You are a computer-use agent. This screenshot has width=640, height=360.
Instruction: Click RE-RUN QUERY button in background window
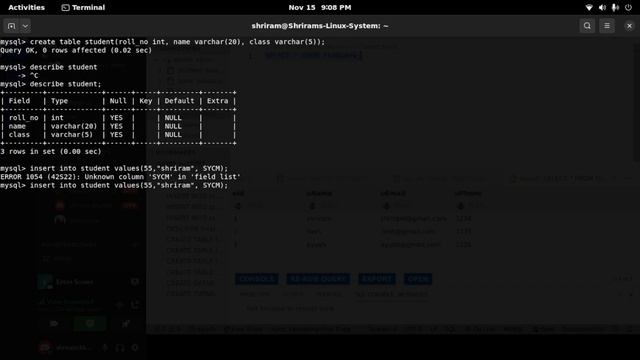click(x=318, y=279)
